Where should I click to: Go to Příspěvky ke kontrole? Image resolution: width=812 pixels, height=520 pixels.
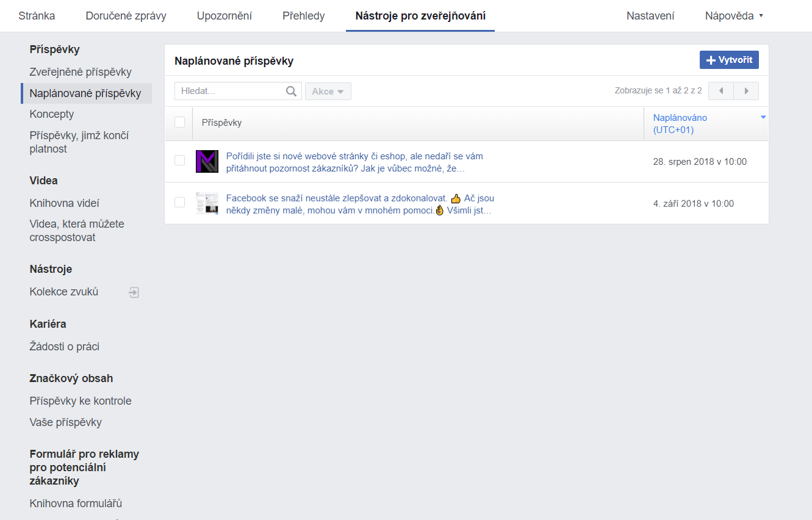coord(81,401)
